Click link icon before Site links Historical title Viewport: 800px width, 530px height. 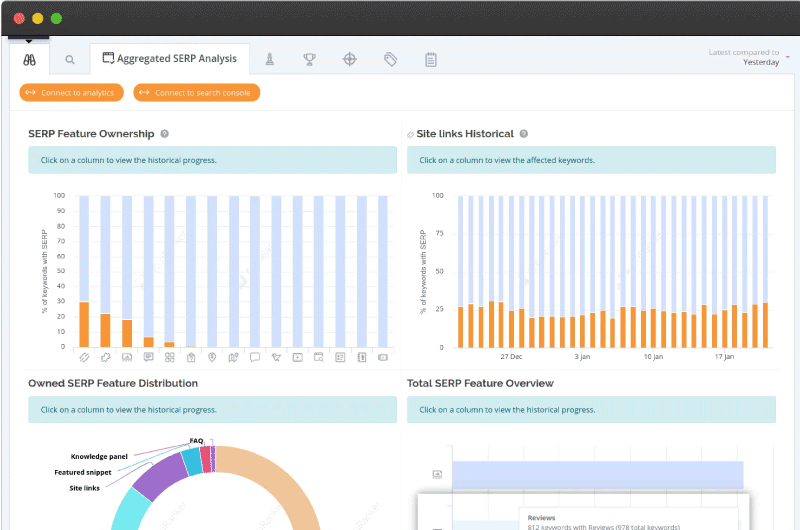tap(410, 135)
